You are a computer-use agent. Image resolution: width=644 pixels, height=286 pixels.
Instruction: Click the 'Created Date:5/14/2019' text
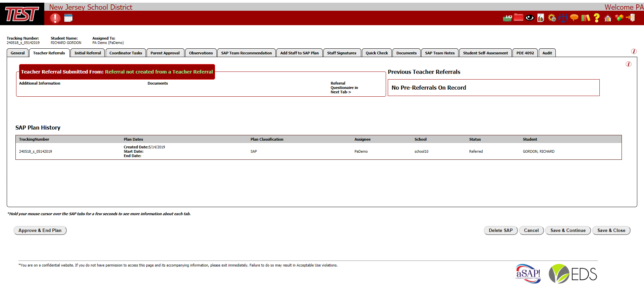click(x=144, y=147)
